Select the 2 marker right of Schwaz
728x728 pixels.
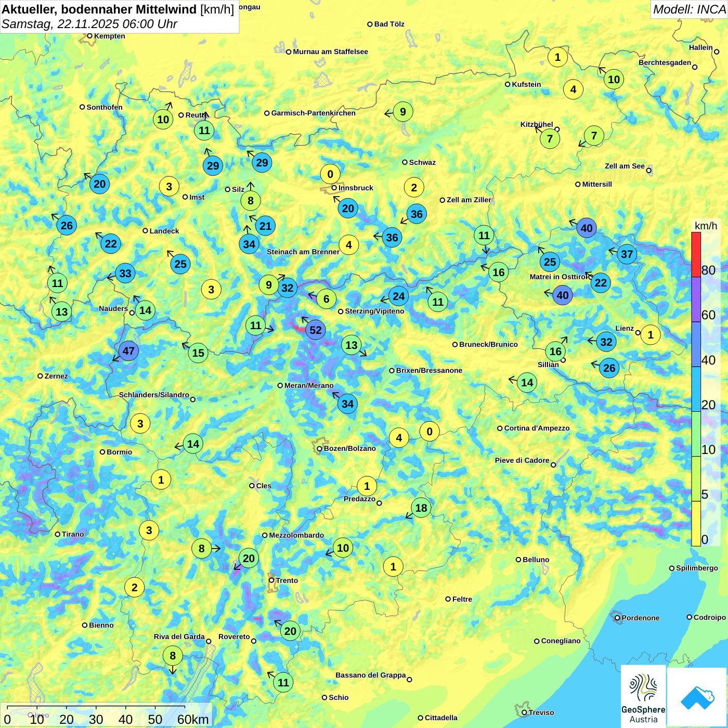(414, 188)
